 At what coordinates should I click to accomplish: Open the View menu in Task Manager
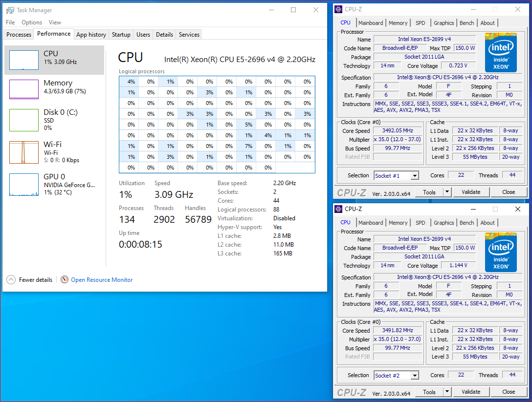coord(55,22)
